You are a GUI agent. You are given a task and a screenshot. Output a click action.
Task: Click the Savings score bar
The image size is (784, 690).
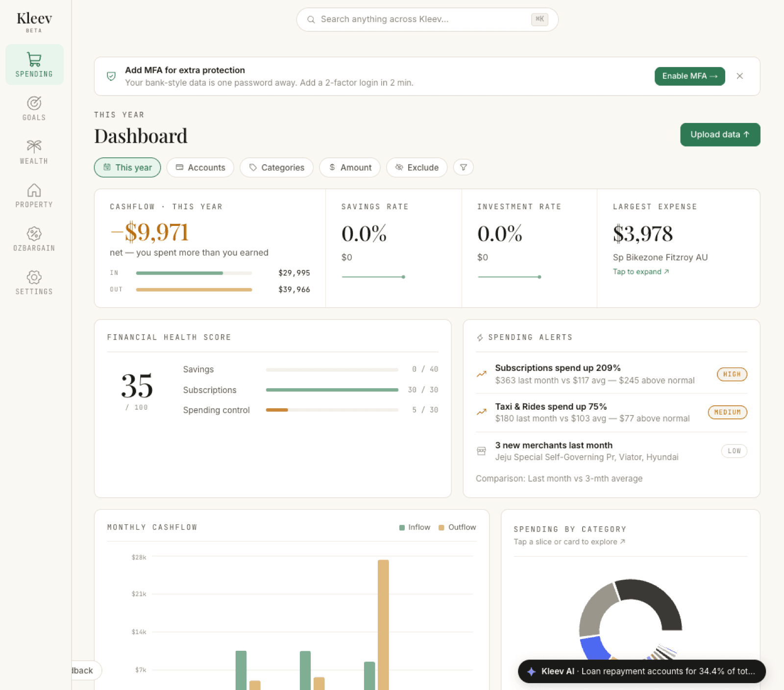pos(332,370)
